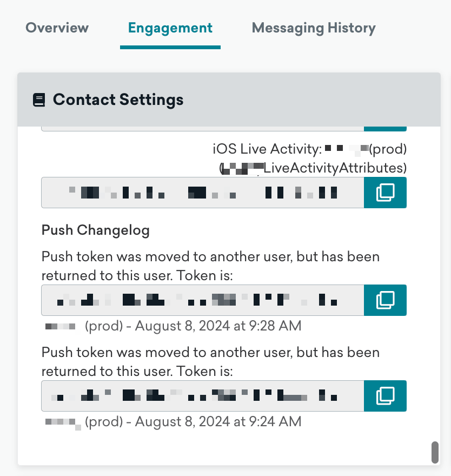Click the partially hidden copy button at top
This screenshot has height=476, width=451.
pos(385,129)
